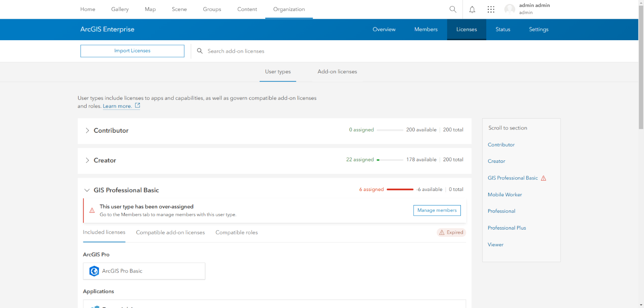This screenshot has height=308, width=644.
Task: Select the Organization menu item
Action: [289, 9]
